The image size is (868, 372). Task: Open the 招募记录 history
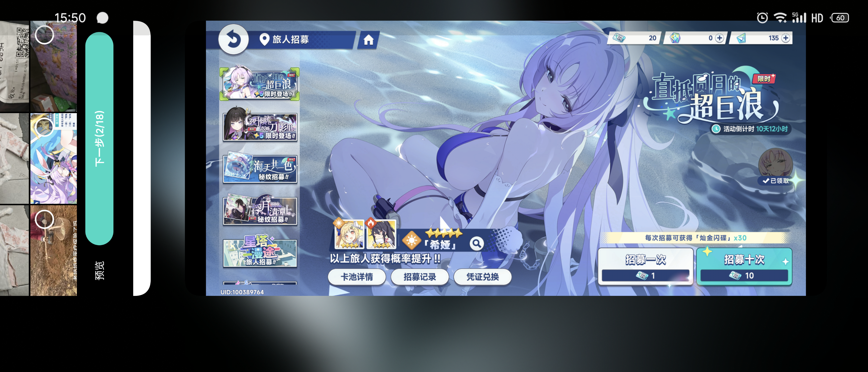[420, 277]
